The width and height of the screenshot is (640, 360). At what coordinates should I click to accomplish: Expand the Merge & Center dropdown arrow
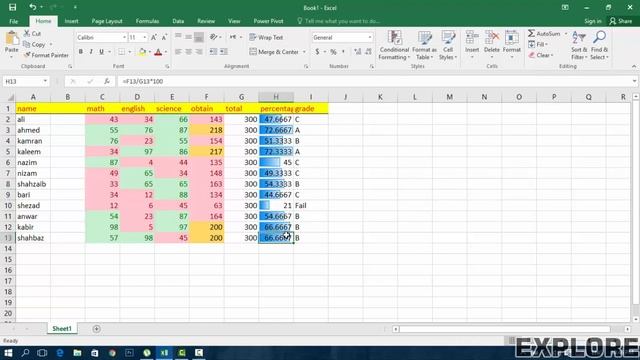304,52
